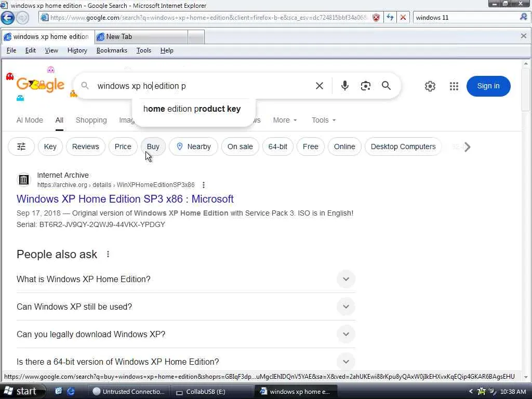Viewport: 532px width, 399px height.
Task: Click inside the Google search input field
Action: pyautogui.click(x=204, y=86)
